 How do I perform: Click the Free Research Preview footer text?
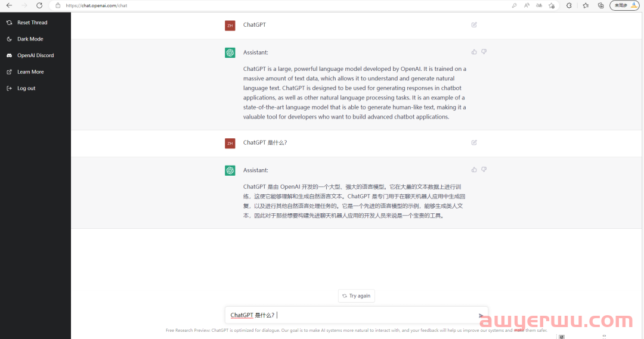[357, 330]
